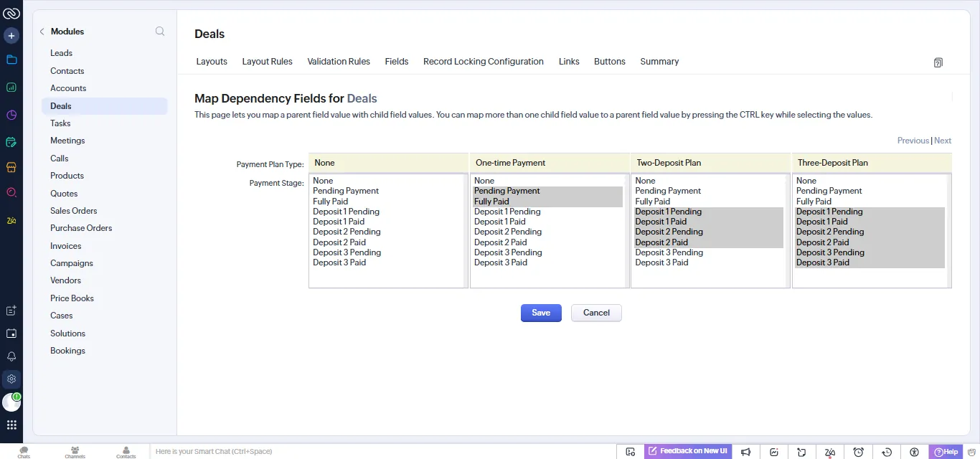Viewport: 980px width, 459px height.
Task: Select Fully Paid under Three-Deposit Plan
Action: 870,202
